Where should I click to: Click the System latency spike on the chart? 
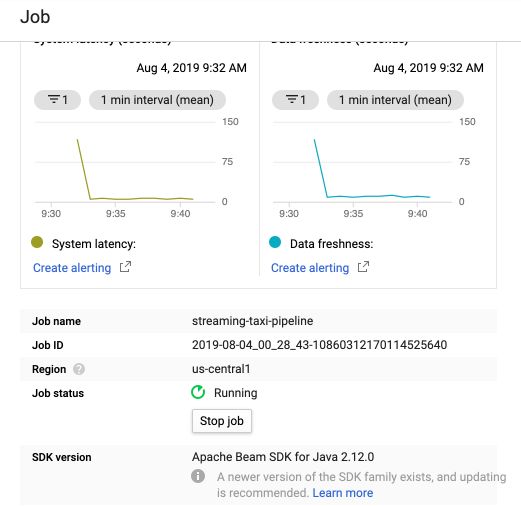[78, 140]
